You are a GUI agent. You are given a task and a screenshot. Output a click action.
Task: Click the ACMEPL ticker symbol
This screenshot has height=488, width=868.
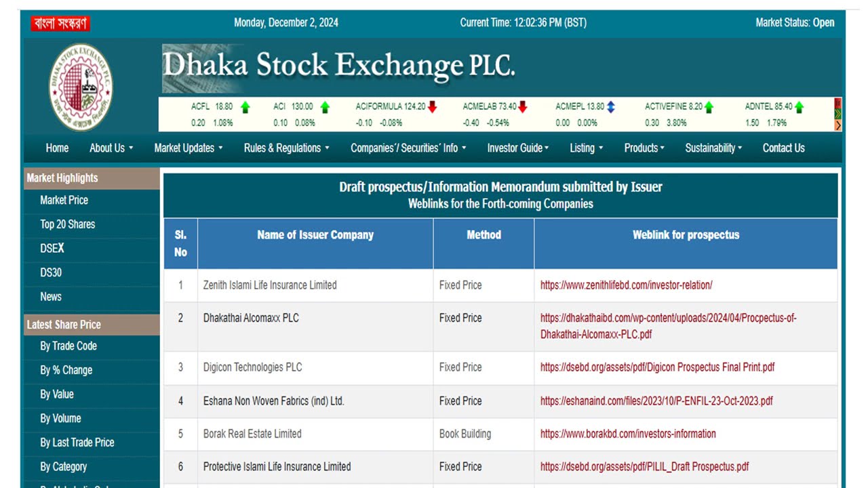click(x=570, y=106)
